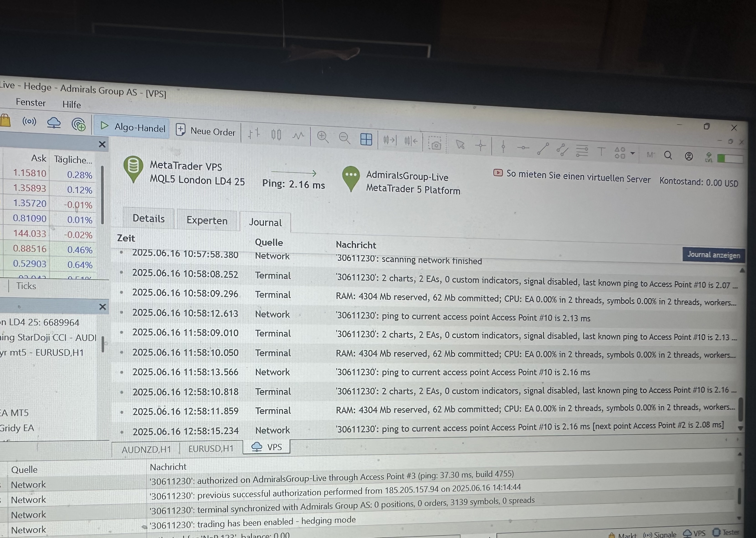Click the market shopping bag icon
Viewport: 756px width, 538px height.
click(x=5, y=120)
